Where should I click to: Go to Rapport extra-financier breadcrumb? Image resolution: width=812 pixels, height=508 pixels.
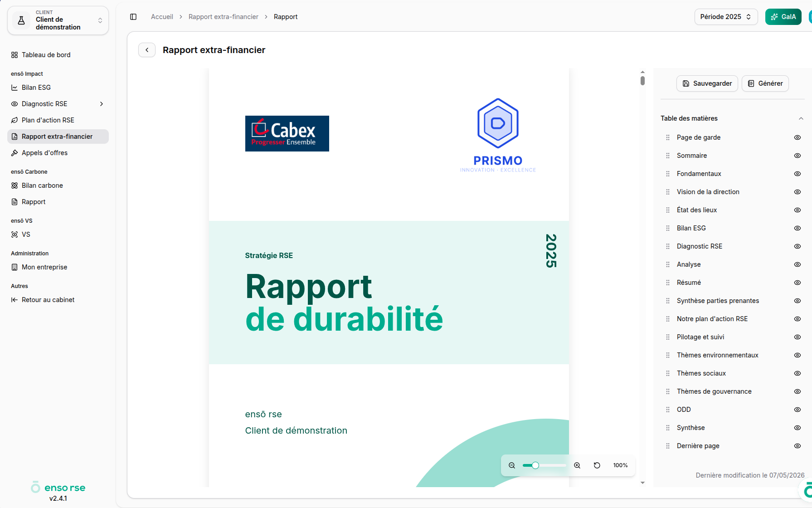[x=224, y=17]
